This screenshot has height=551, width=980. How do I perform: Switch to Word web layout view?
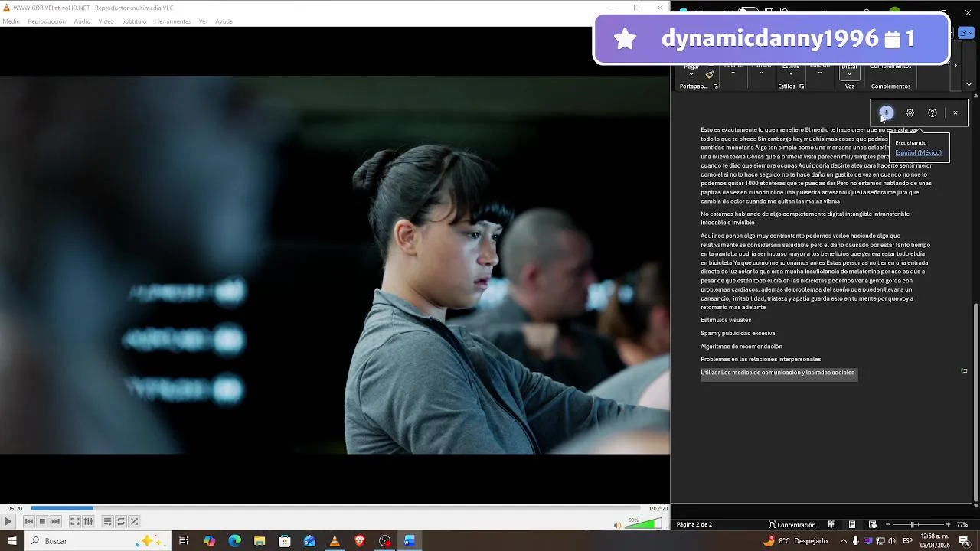click(x=873, y=524)
